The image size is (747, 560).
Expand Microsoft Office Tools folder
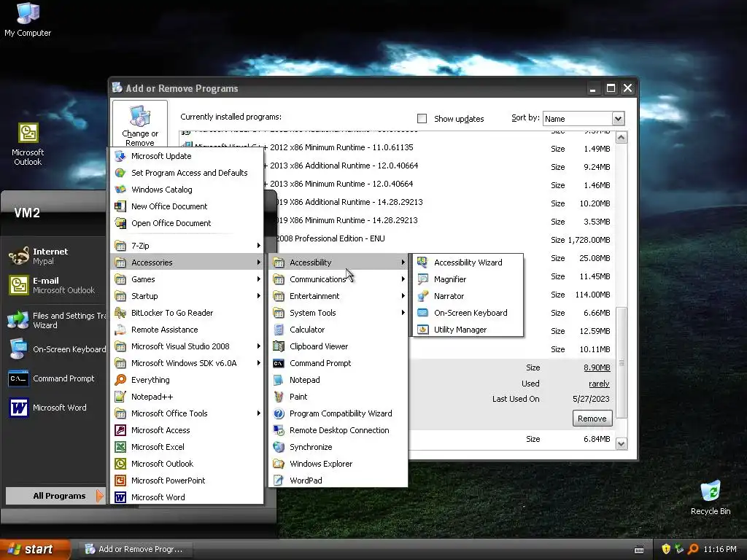pos(187,413)
